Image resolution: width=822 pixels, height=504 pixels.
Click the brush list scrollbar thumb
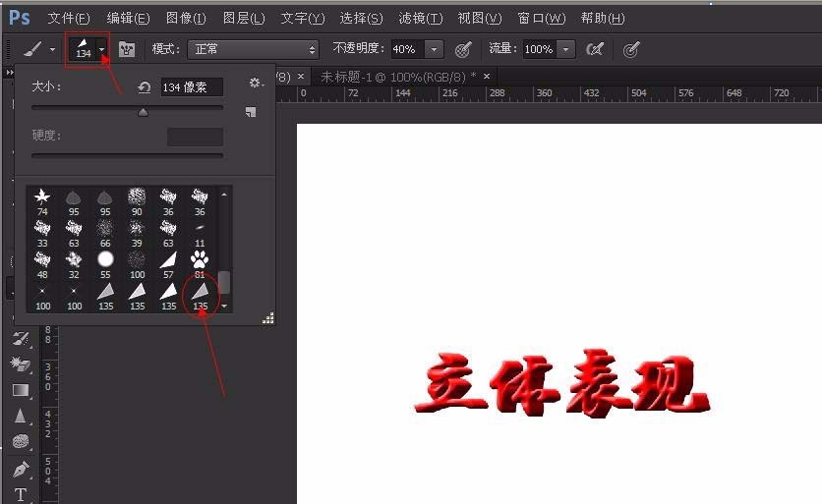click(x=224, y=282)
